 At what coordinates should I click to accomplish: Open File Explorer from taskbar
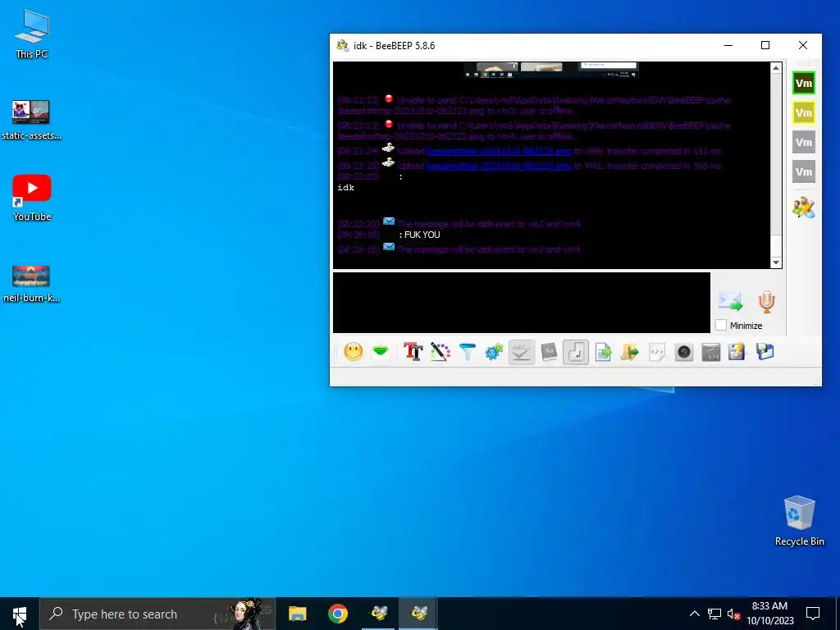pyautogui.click(x=297, y=614)
